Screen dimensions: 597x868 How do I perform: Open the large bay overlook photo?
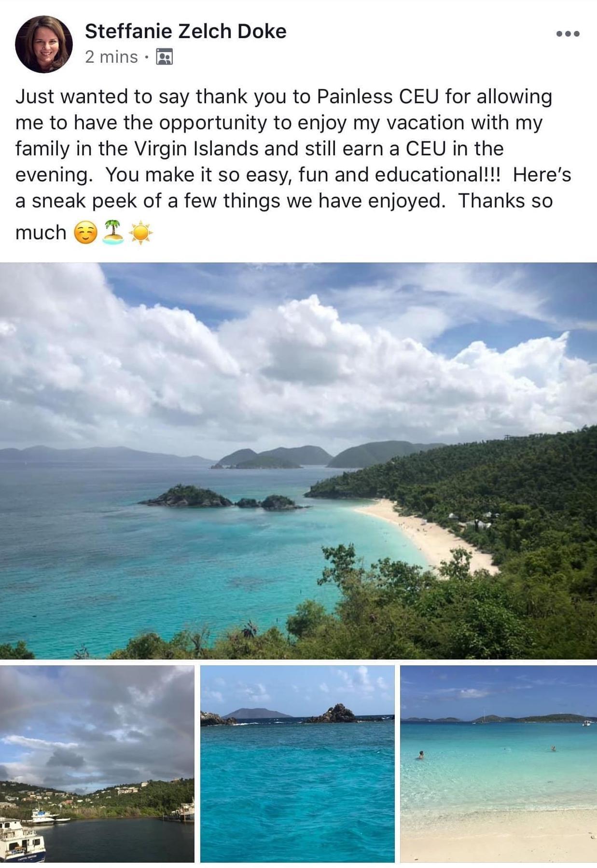[x=298, y=461]
